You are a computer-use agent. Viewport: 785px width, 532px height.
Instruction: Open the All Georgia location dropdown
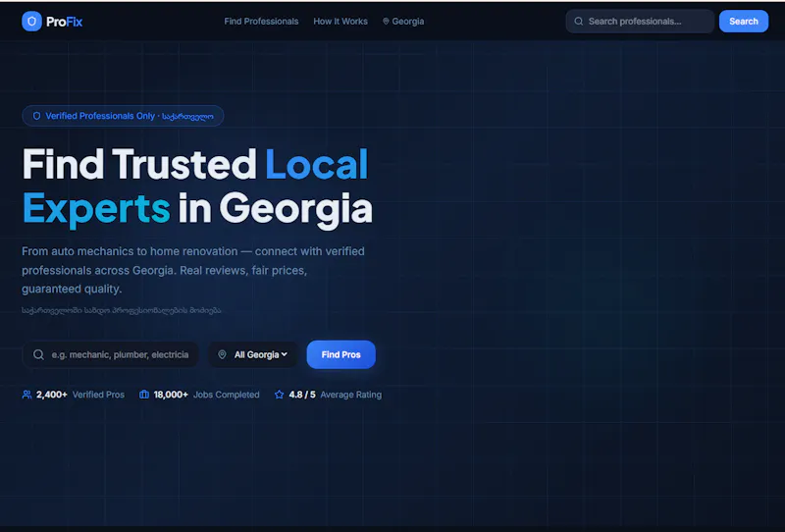coord(253,354)
